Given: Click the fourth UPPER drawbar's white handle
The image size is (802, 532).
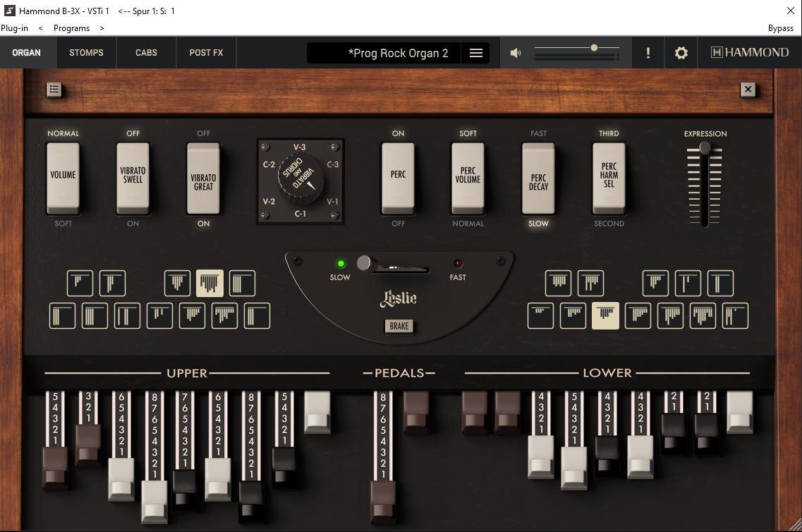Looking at the screenshot, I should pyautogui.click(x=154, y=501).
